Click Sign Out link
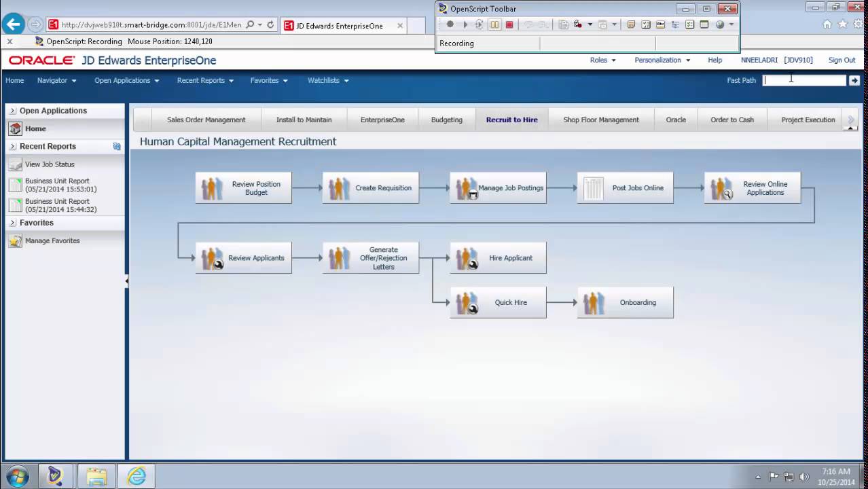The image size is (868, 489). (842, 60)
